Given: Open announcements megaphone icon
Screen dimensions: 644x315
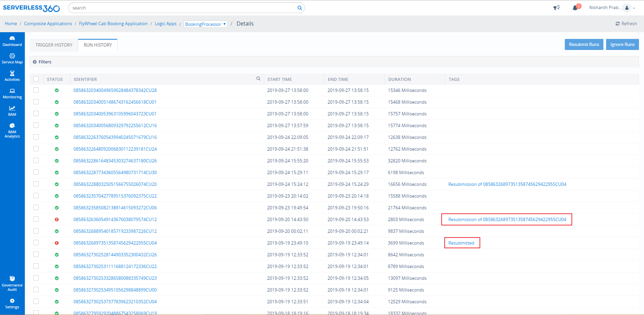Looking at the screenshot, I should (x=556, y=8).
